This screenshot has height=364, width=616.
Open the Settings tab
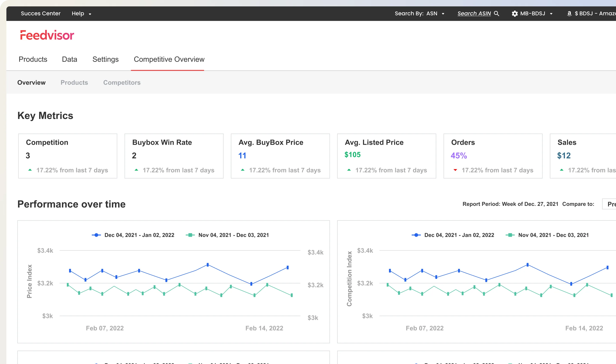pos(105,59)
